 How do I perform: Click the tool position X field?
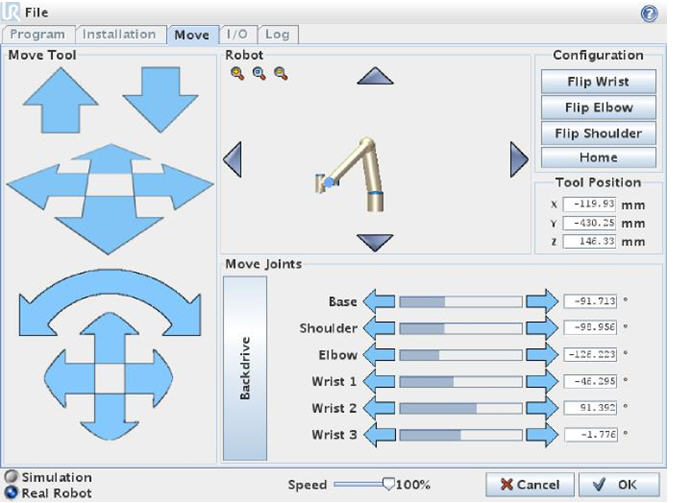(589, 204)
